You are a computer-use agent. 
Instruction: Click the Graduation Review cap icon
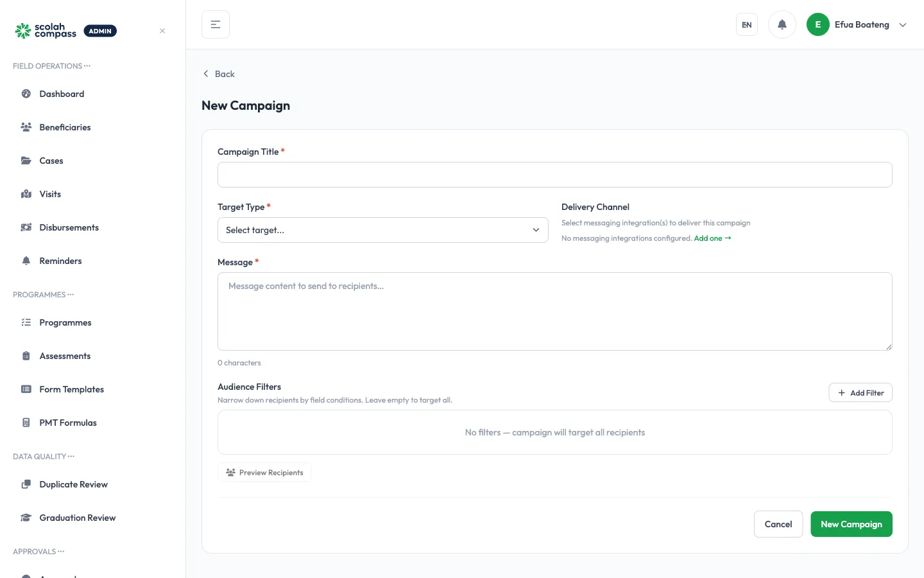pos(26,518)
